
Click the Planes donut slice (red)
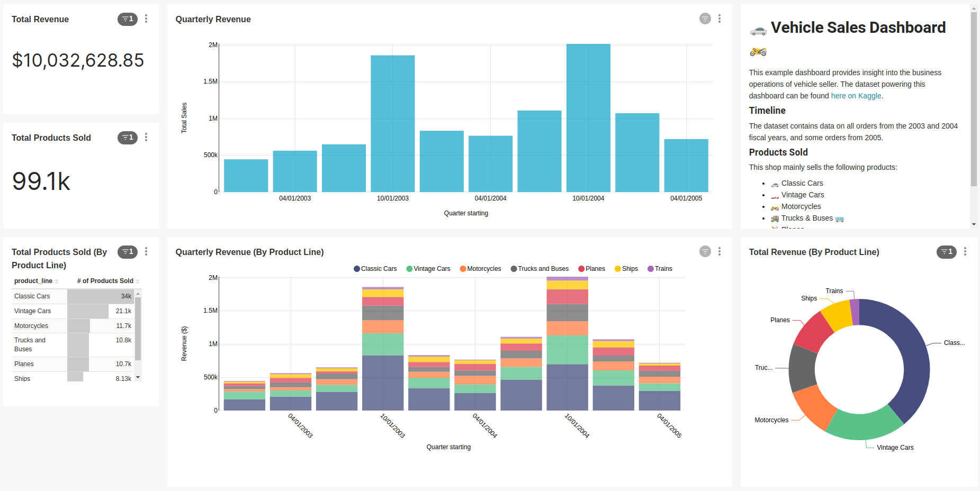[x=815, y=332]
